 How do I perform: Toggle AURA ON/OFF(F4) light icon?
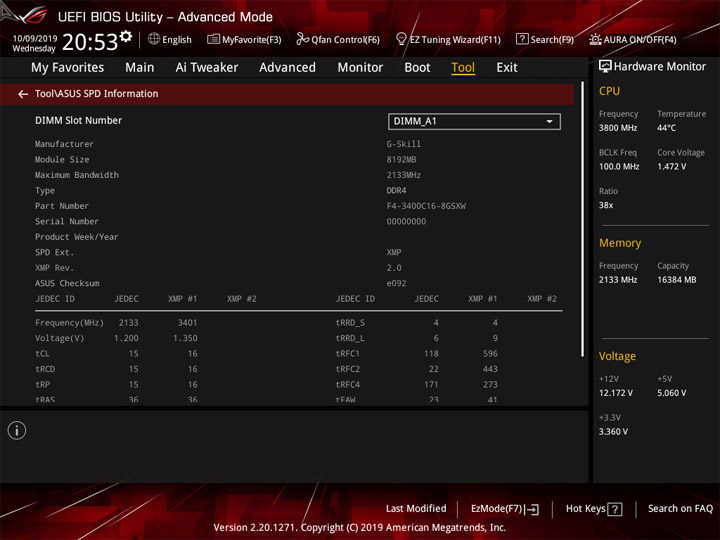(x=595, y=39)
